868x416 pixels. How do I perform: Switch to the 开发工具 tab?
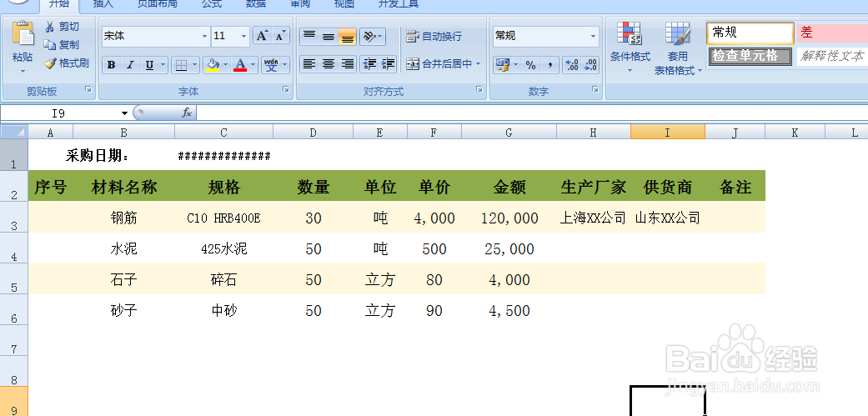tap(398, 4)
